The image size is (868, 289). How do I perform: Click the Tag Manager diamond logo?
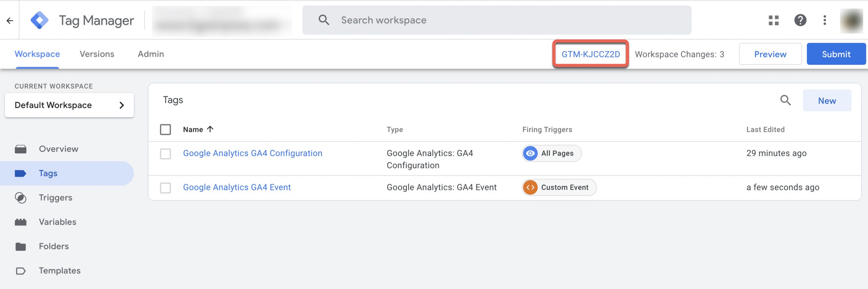(39, 20)
